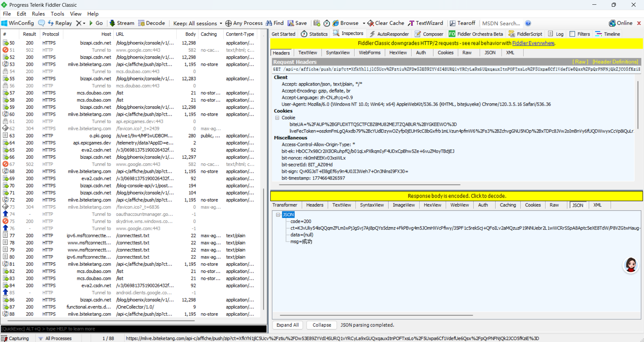644x342 pixels.
Task: Click the Remove X icon in toolbar
Action: tap(79, 23)
